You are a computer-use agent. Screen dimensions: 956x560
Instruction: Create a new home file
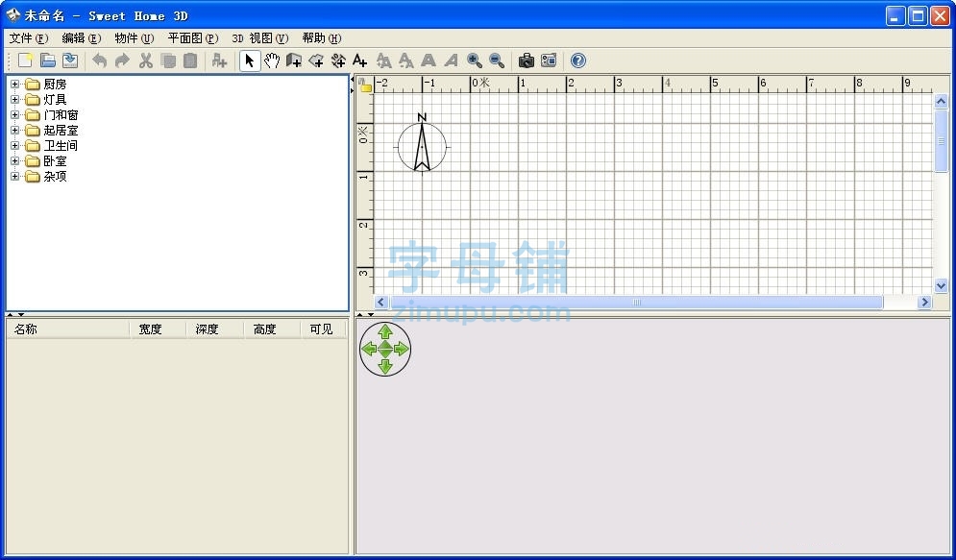26,61
